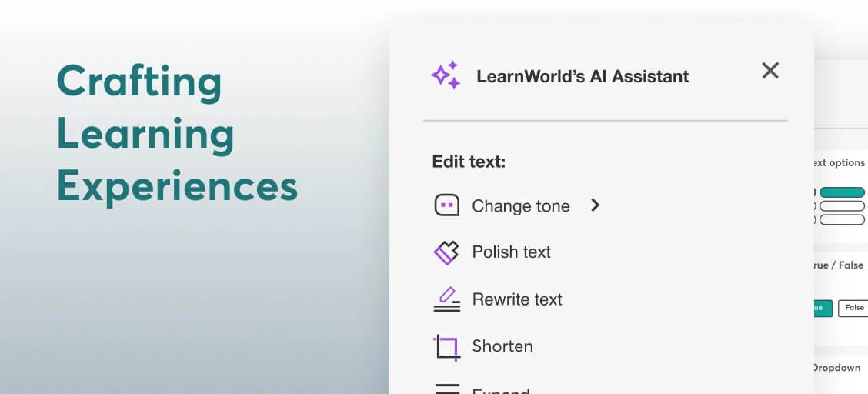
Task: Click the Change tone speech bubble icon
Action: [x=446, y=205]
